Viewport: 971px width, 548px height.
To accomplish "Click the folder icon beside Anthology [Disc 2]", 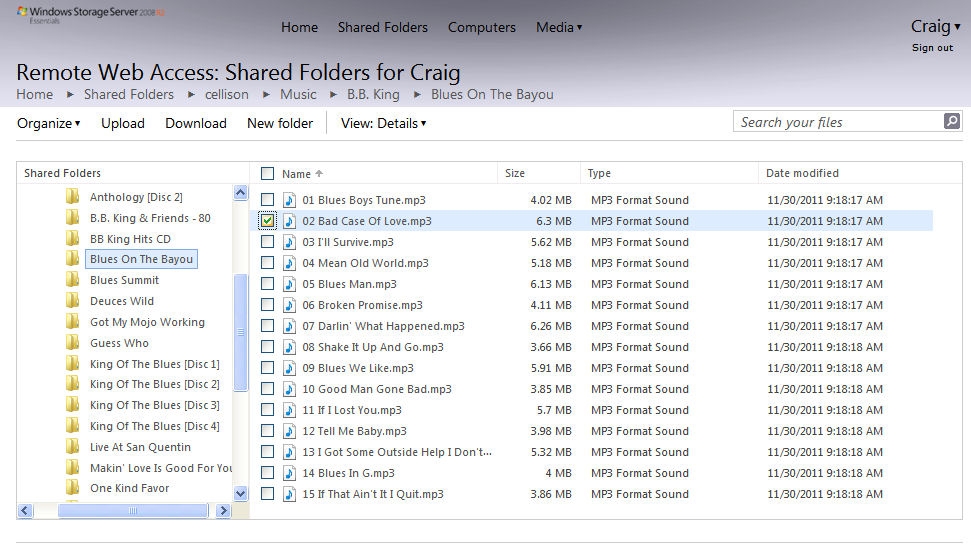I will click(x=72, y=197).
